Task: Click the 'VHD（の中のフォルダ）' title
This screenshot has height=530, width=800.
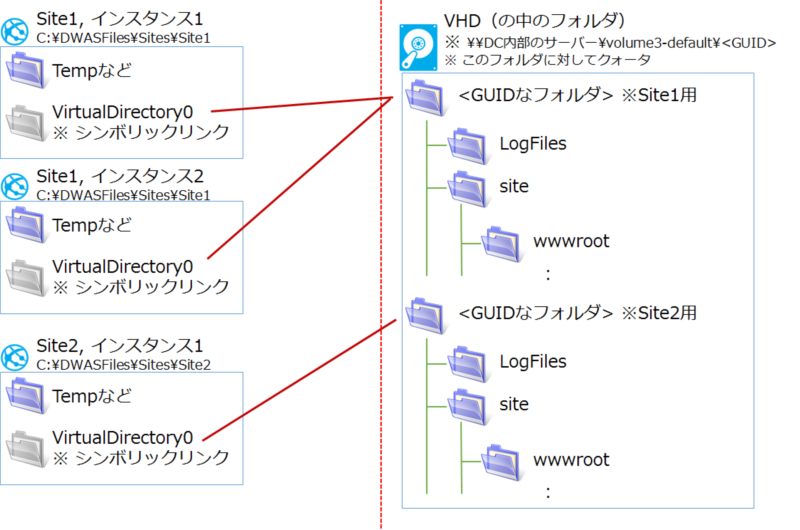Action: [x=535, y=21]
